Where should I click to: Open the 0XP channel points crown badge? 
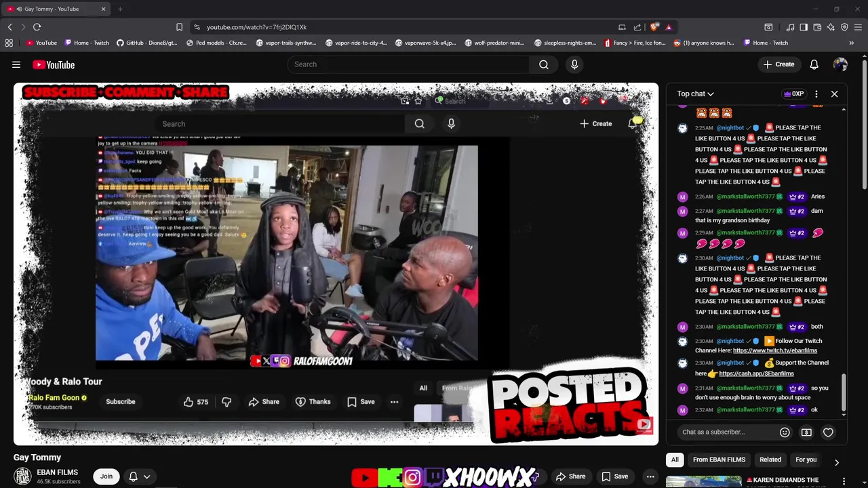point(793,94)
